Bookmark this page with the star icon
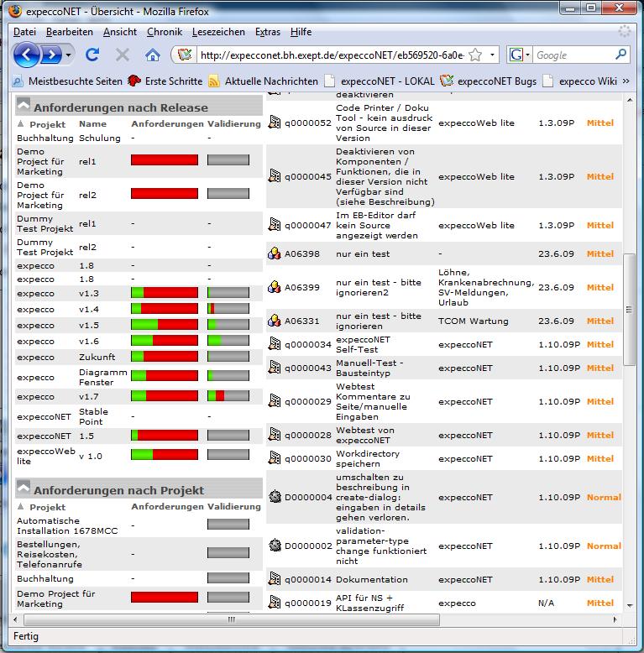The height and width of the screenshot is (653, 644). 475,55
